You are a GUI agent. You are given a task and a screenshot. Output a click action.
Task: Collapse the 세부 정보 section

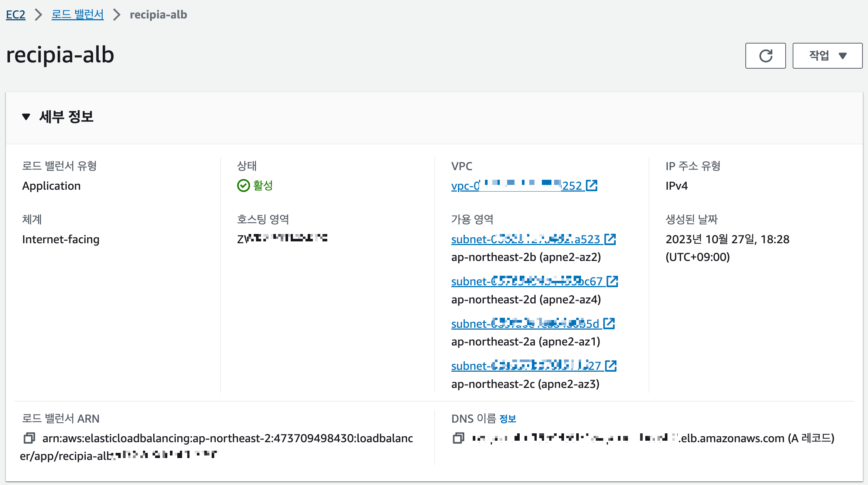tap(26, 117)
